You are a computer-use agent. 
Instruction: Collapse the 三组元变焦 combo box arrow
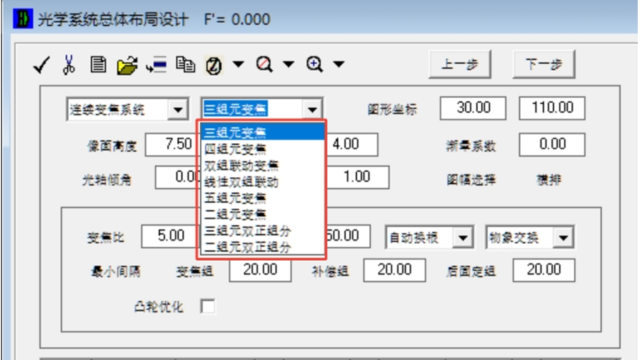[312, 109]
